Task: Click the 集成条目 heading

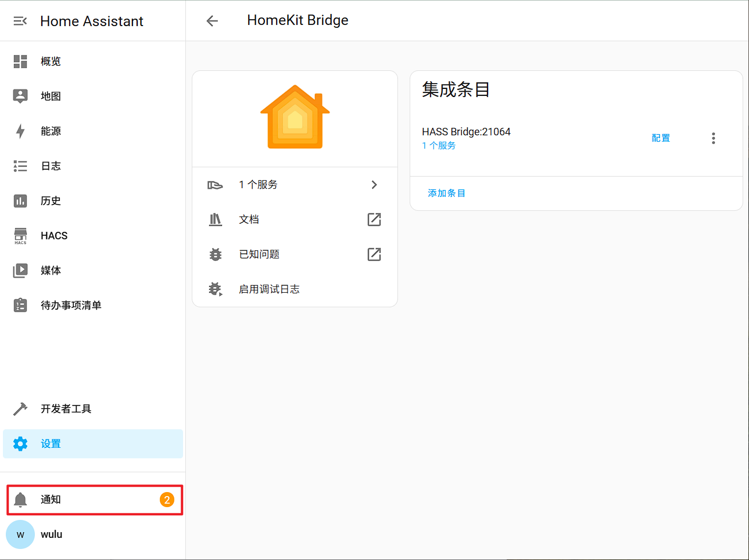Action: coord(456,89)
